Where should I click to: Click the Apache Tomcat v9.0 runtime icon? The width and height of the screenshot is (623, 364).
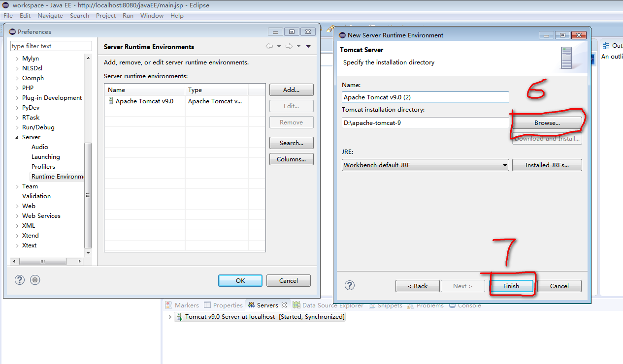[111, 101]
